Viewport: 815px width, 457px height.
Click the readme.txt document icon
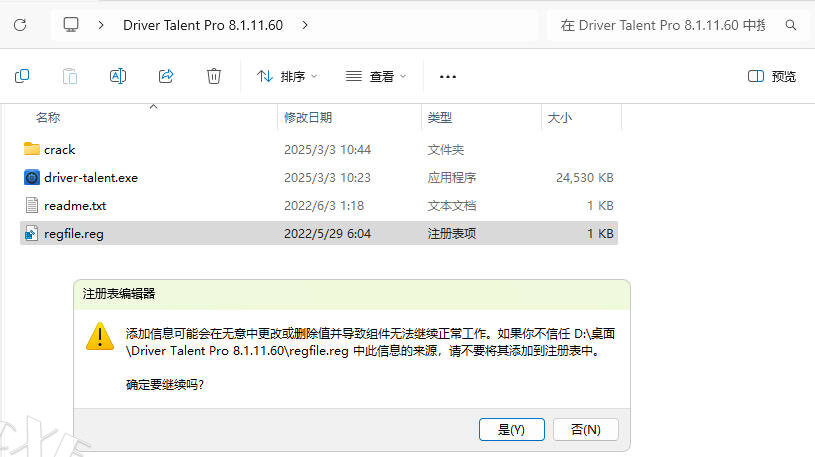point(32,205)
